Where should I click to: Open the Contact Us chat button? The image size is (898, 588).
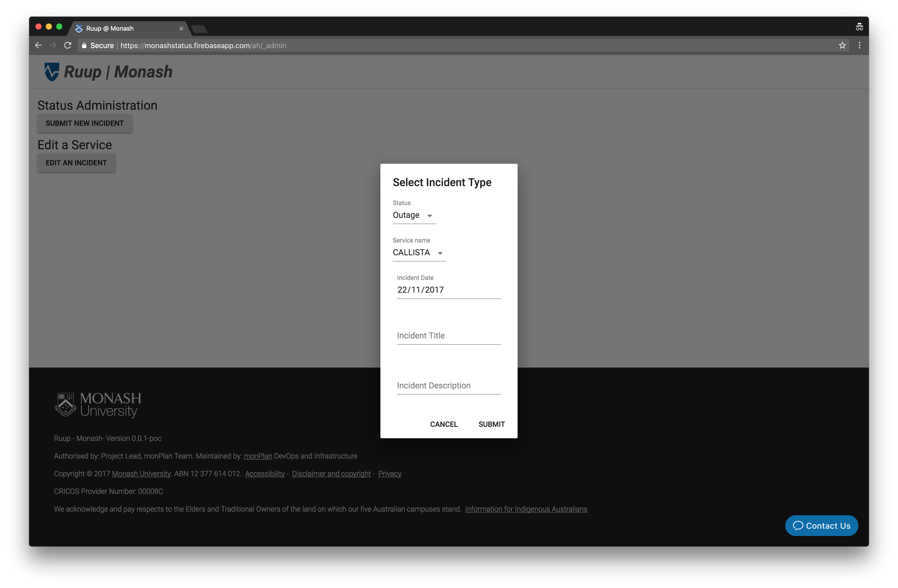821,525
